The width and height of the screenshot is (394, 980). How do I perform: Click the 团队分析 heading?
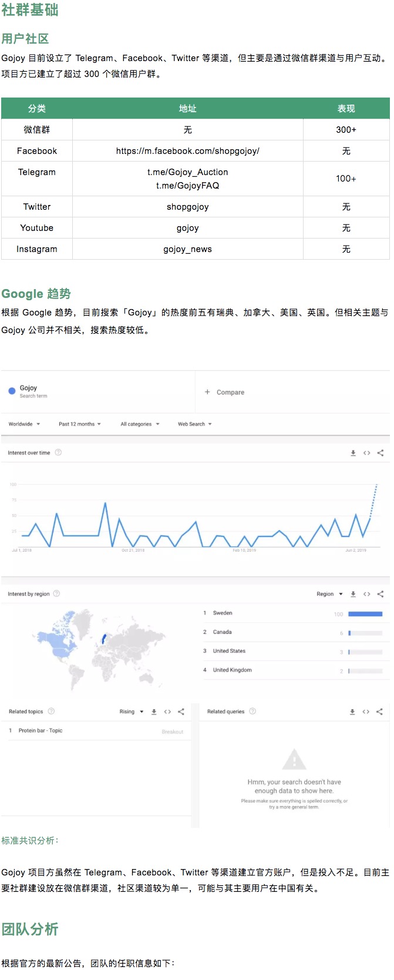pyautogui.click(x=30, y=929)
